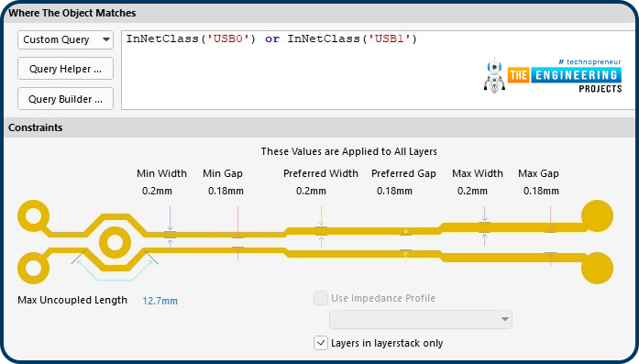Screen dimensions: 639x364
Task: Click the top-left ring pad in diagram
Action: click(34, 216)
